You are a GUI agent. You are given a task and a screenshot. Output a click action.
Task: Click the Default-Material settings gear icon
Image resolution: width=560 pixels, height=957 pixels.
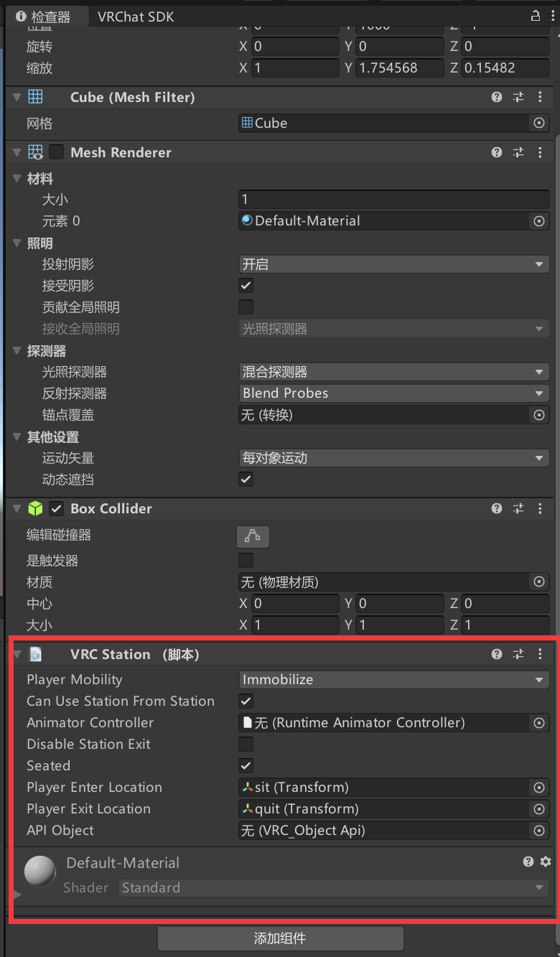pyautogui.click(x=544, y=862)
